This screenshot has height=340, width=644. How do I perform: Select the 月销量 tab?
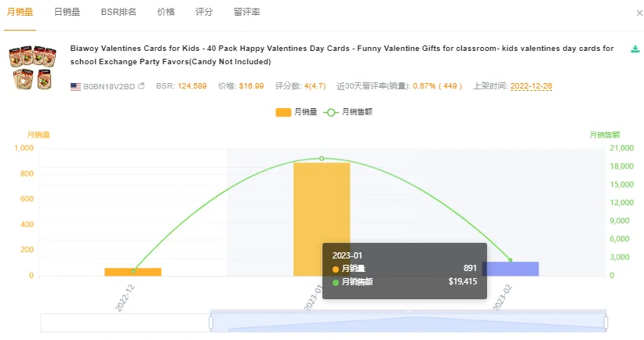point(20,13)
